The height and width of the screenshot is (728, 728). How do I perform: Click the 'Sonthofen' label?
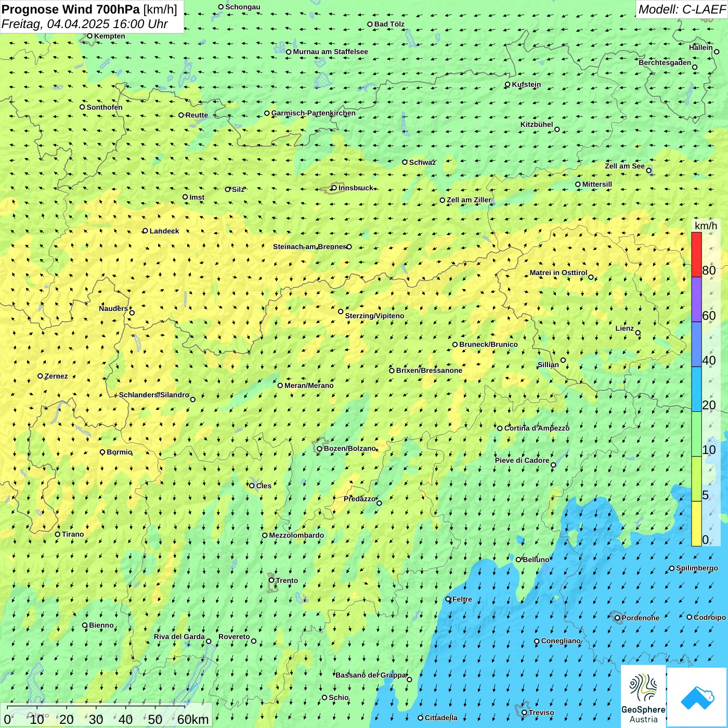pyautogui.click(x=105, y=107)
